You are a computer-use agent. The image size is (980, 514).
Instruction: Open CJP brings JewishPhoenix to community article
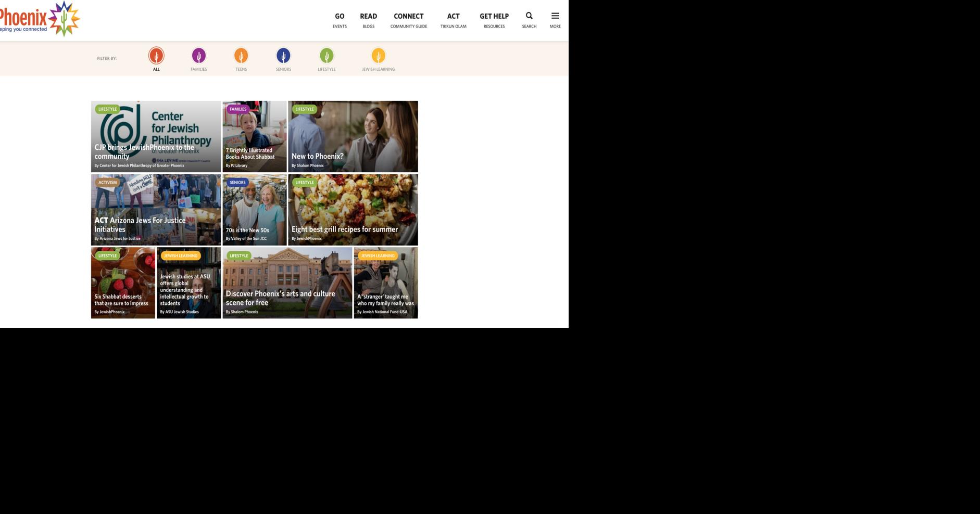click(x=156, y=136)
